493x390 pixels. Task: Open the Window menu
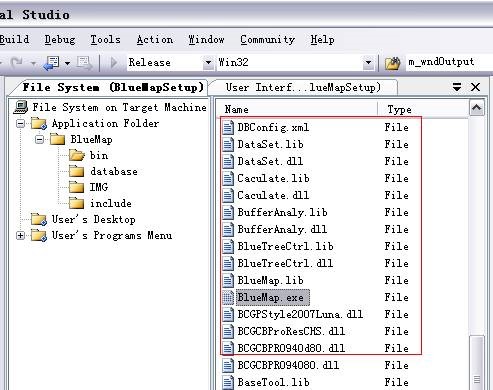tap(206, 39)
